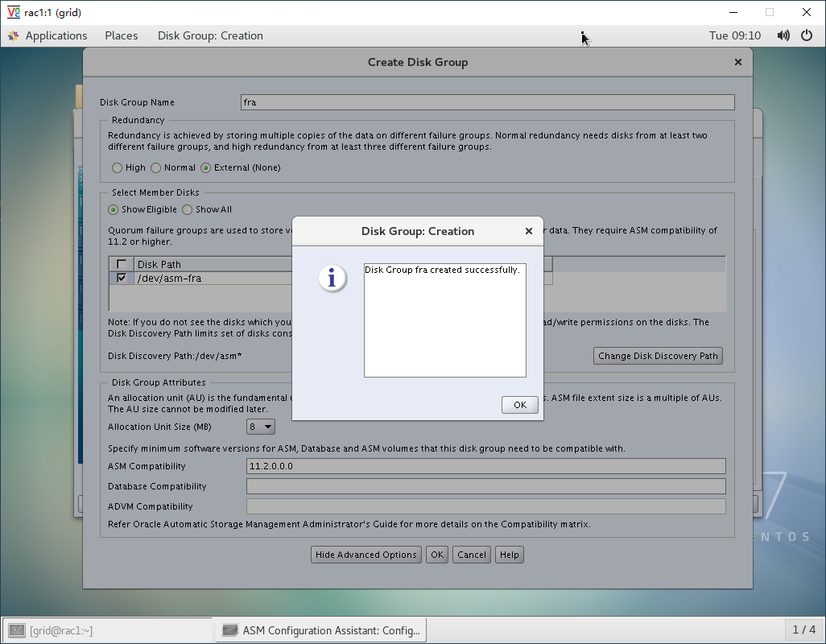
Task: Click Change Disk Discovery Path button
Action: [x=658, y=356]
